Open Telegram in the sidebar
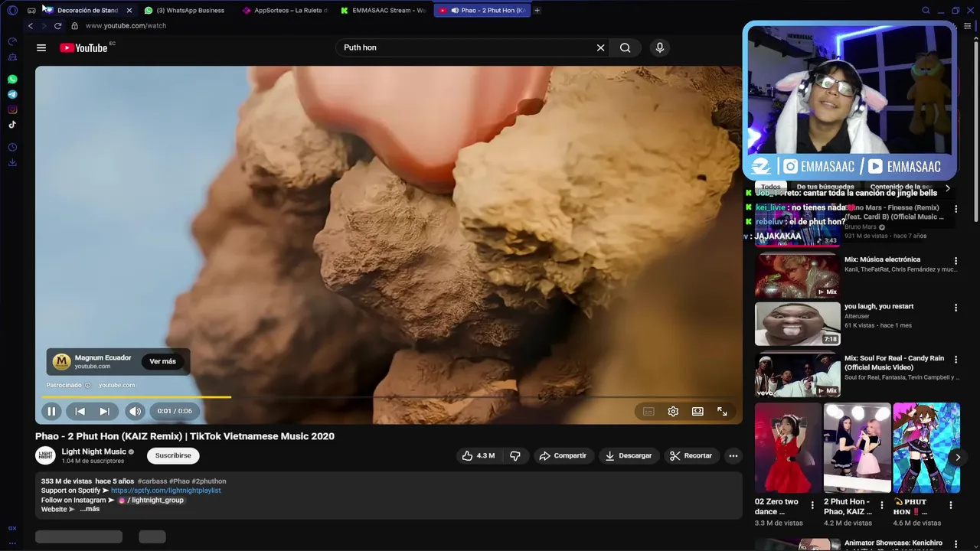This screenshot has width=980, height=551. tap(12, 94)
